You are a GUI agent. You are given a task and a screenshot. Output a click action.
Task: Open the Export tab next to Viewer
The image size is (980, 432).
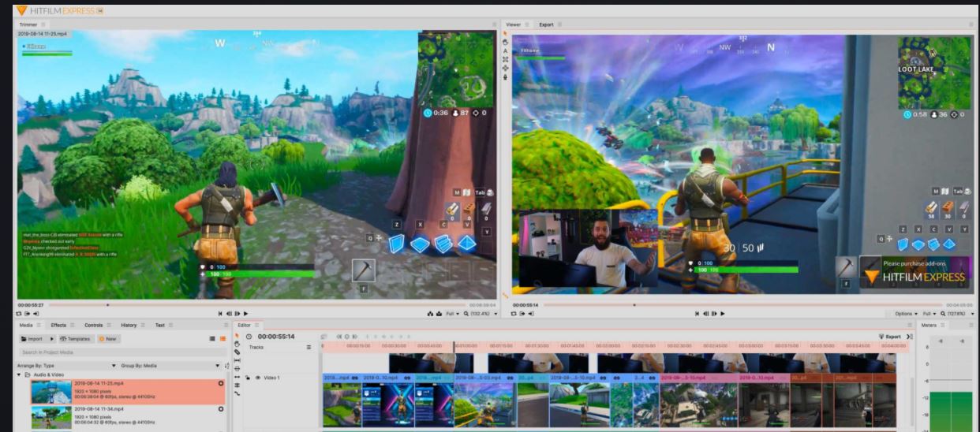point(546,24)
